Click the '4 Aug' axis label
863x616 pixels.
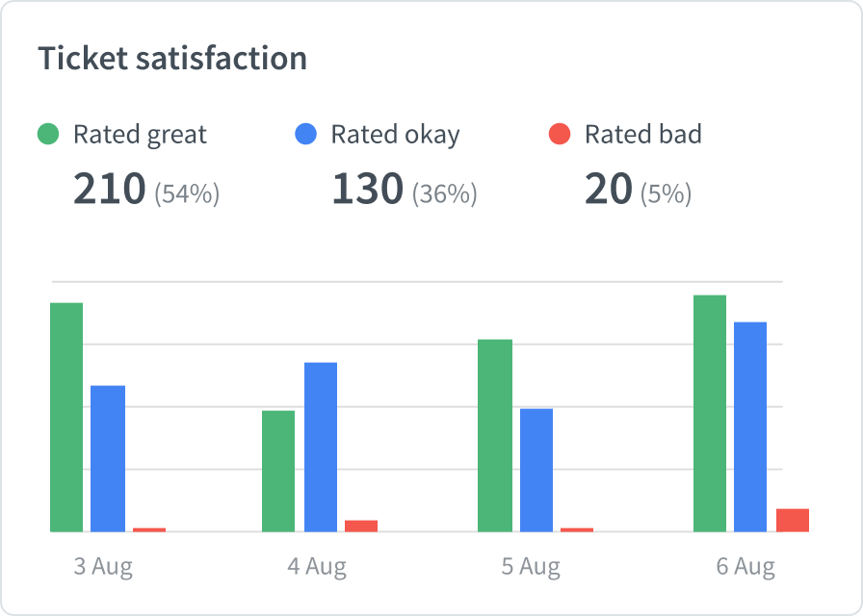pos(317,566)
